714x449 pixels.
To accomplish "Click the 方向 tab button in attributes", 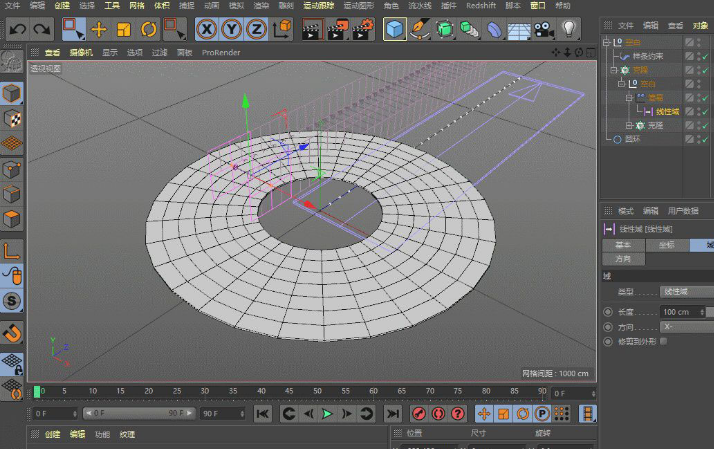I will (622, 258).
